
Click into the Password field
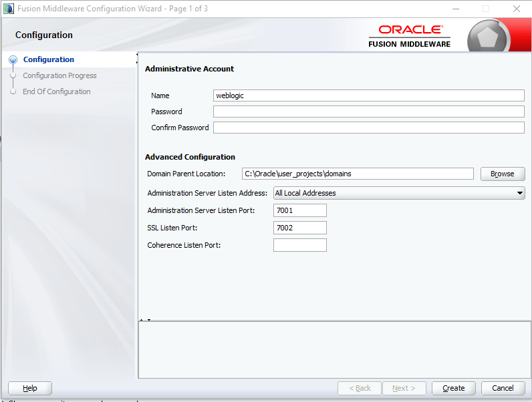pos(368,112)
